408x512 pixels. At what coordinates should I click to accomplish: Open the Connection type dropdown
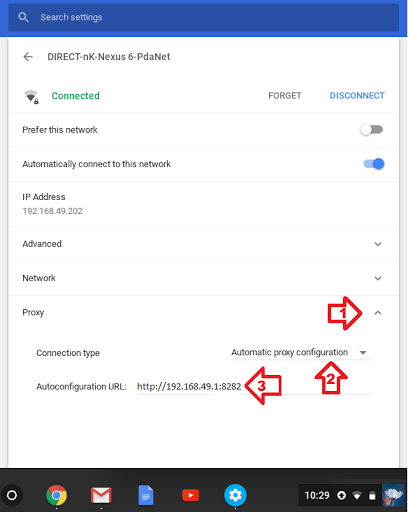click(x=301, y=353)
